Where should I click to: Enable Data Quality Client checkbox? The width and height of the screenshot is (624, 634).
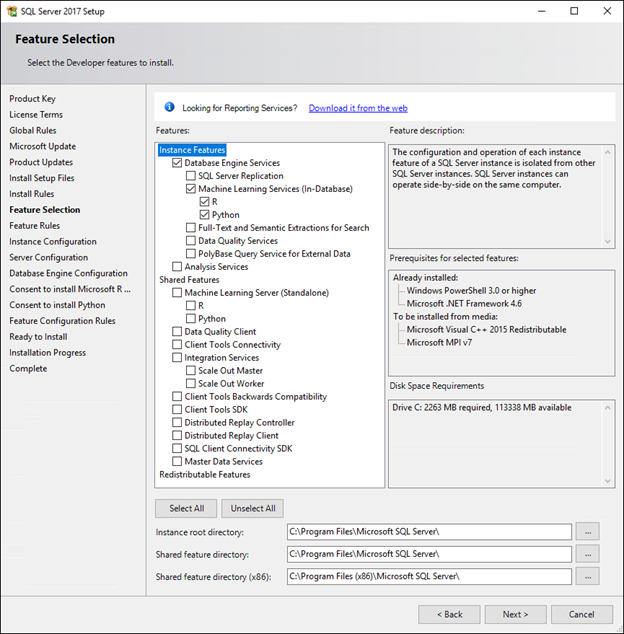click(177, 332)
